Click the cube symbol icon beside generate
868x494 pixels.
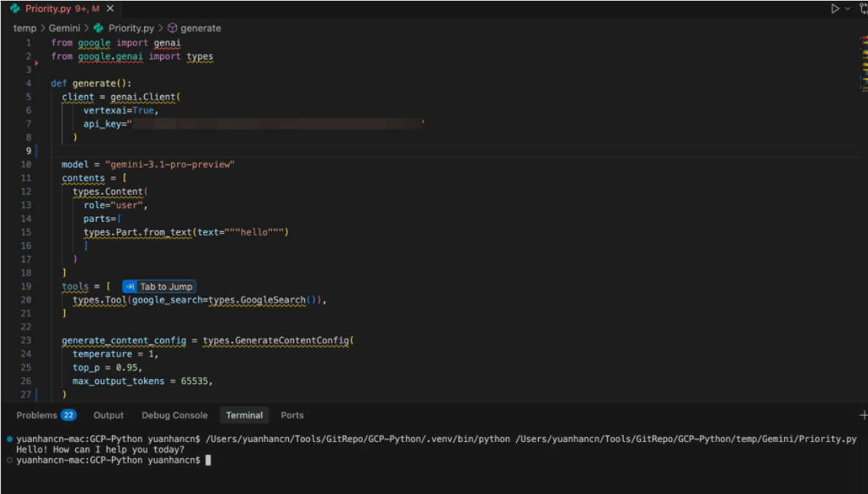(x=172, y=29)
